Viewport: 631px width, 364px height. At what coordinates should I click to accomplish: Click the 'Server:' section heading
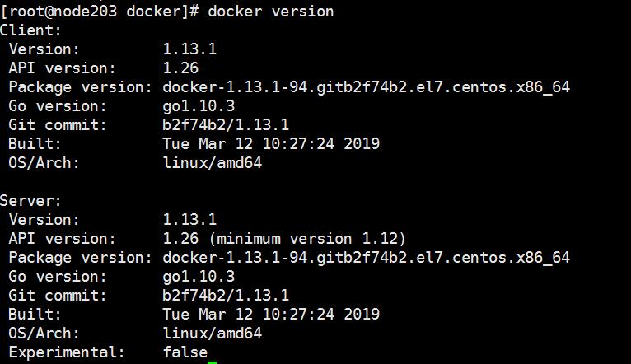31,200
